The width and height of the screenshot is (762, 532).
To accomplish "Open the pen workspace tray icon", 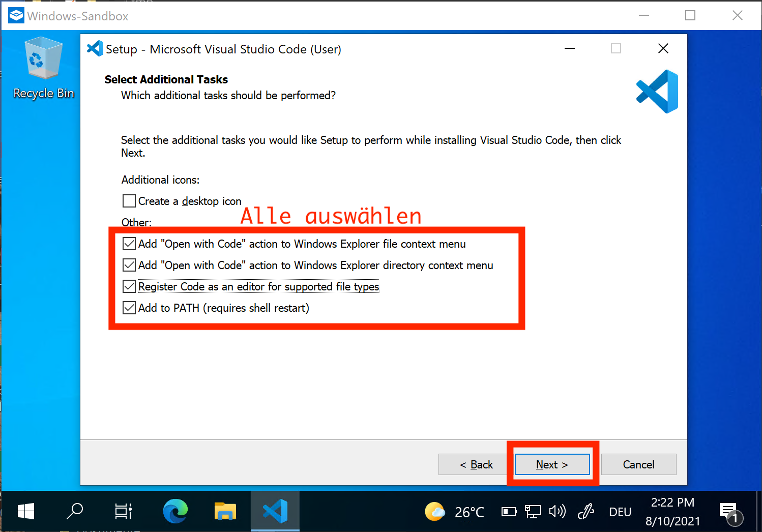I will (586, 511).
